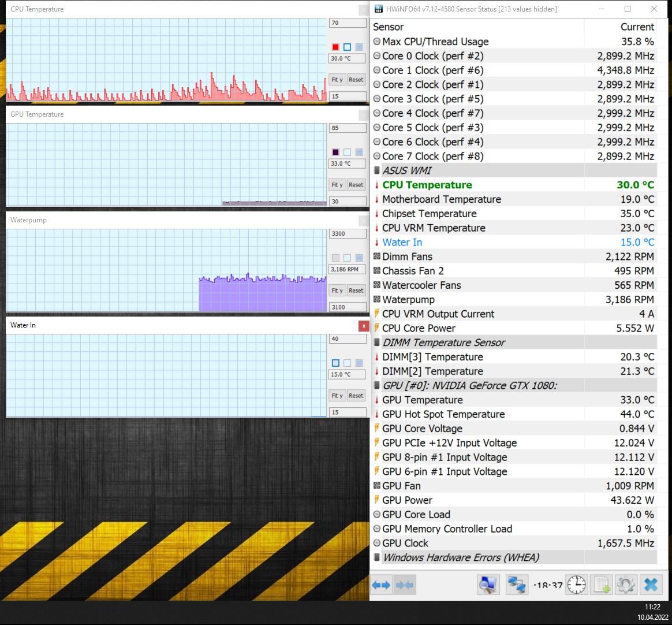Click Fit y in CPU Temperature graph
Image resolution: width=672 pixels, height=625 pixels.
337,80
